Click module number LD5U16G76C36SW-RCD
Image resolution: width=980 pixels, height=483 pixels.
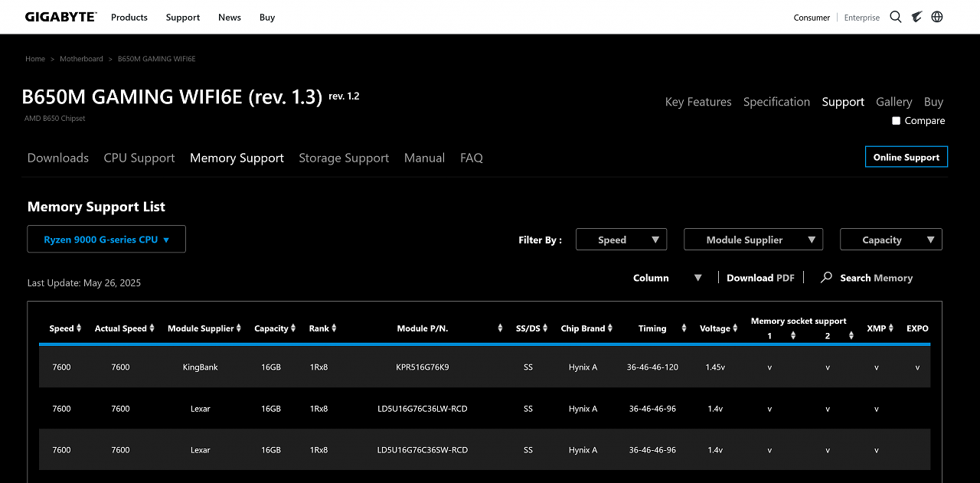point(423,450)
